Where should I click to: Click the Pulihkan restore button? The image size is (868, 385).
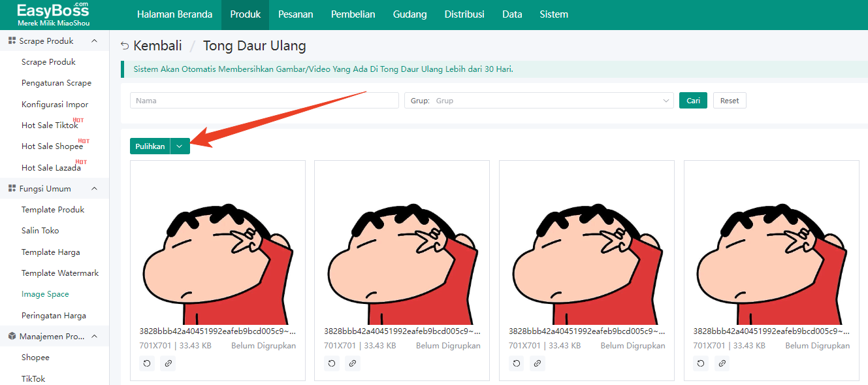click(x=150, y=146)
